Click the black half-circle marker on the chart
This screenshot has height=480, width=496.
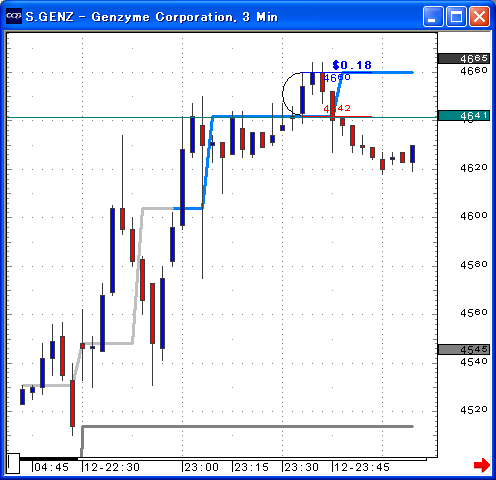[292, 94]
